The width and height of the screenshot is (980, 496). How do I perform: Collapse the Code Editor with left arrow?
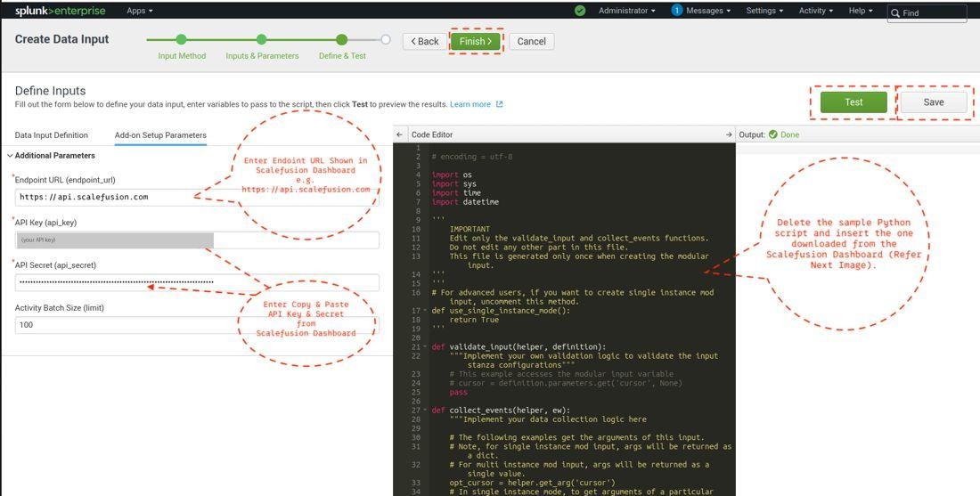pos(399,135)
